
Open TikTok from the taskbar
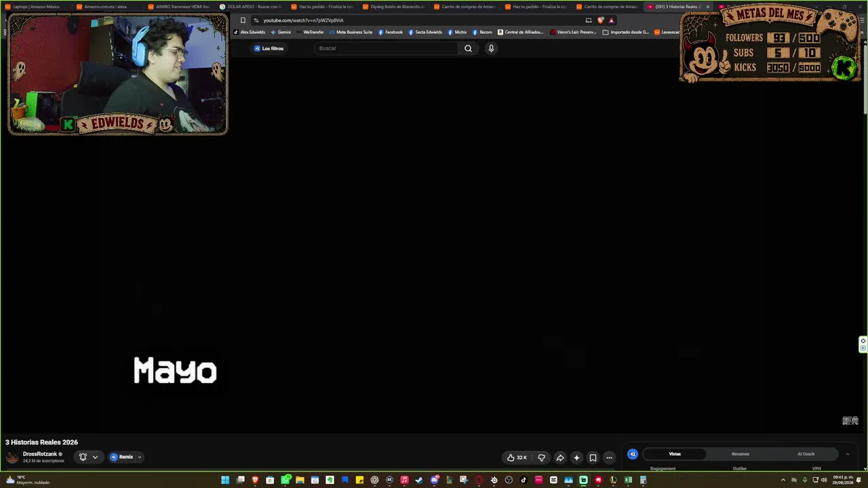point(524,481)
